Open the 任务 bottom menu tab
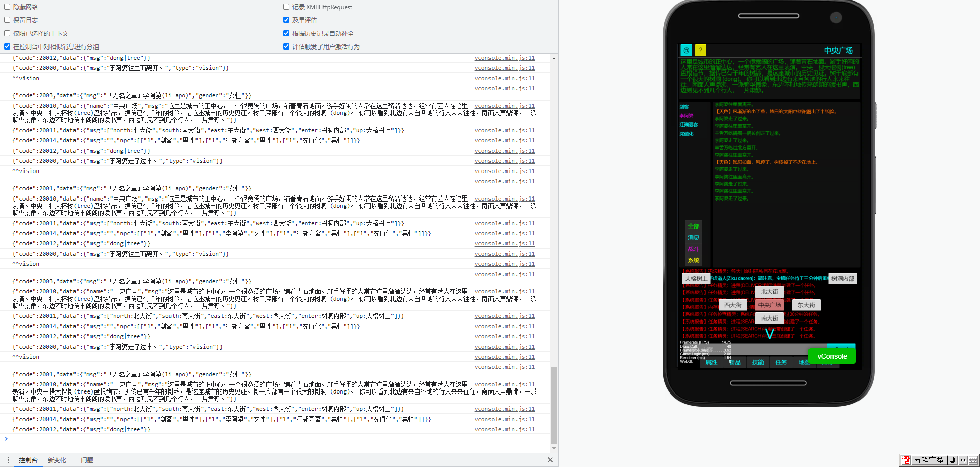This screenshot has width=980, height=467. pyautogui.click(x=781, y=362)
